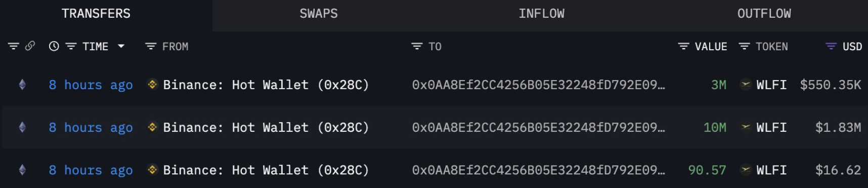Screen dimensions: 868x188
Task: Click WLFI token icon in the $1.83M row
Action: point(745,127)
